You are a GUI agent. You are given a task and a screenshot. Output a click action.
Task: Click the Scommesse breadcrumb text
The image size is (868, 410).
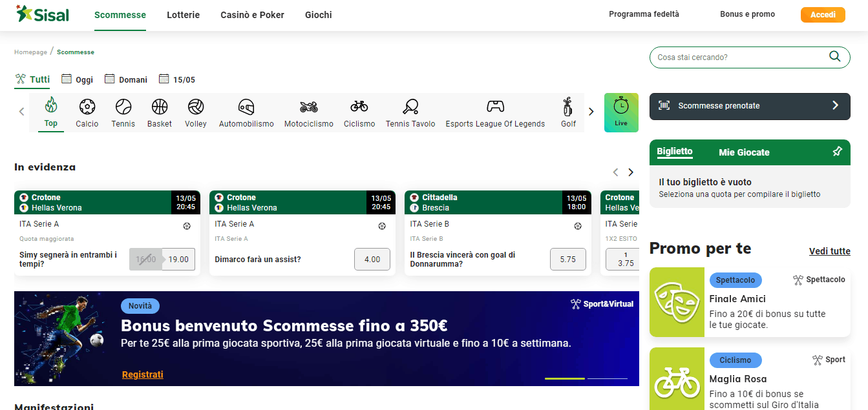click(76, 52)
